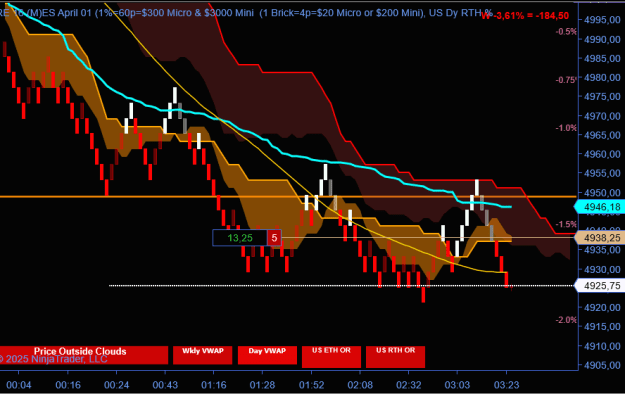
Task: Click the -0.75 percent level label
Action: 566,80
